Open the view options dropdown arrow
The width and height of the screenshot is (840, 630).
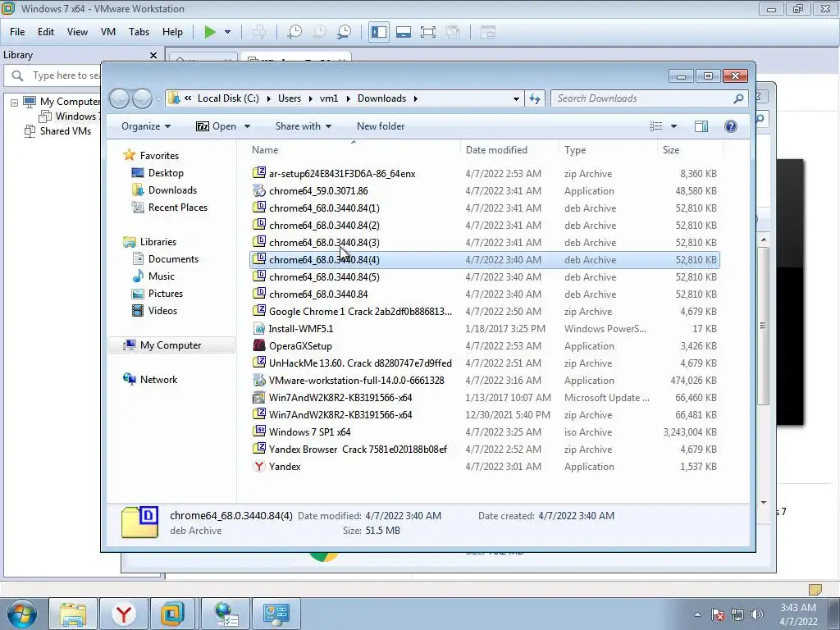point(674,126)
